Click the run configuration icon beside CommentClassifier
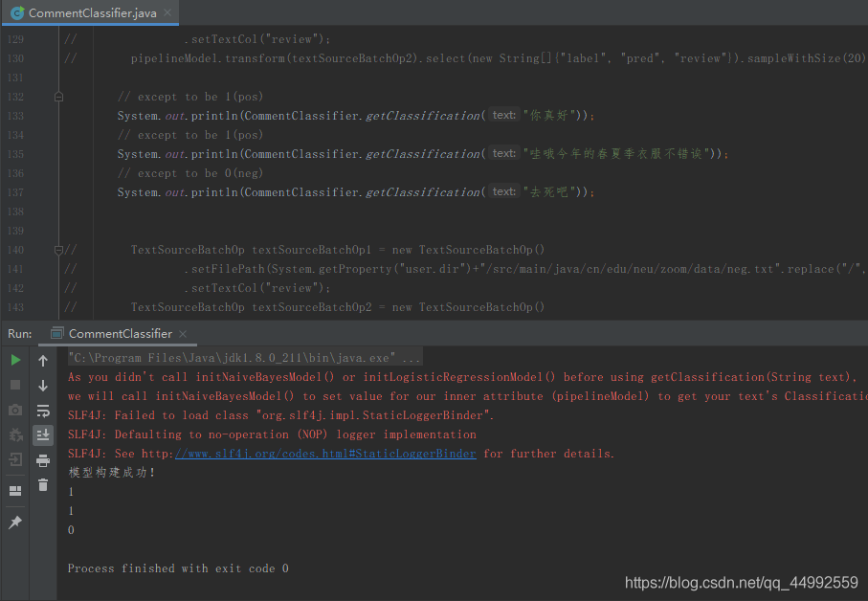 57,333
